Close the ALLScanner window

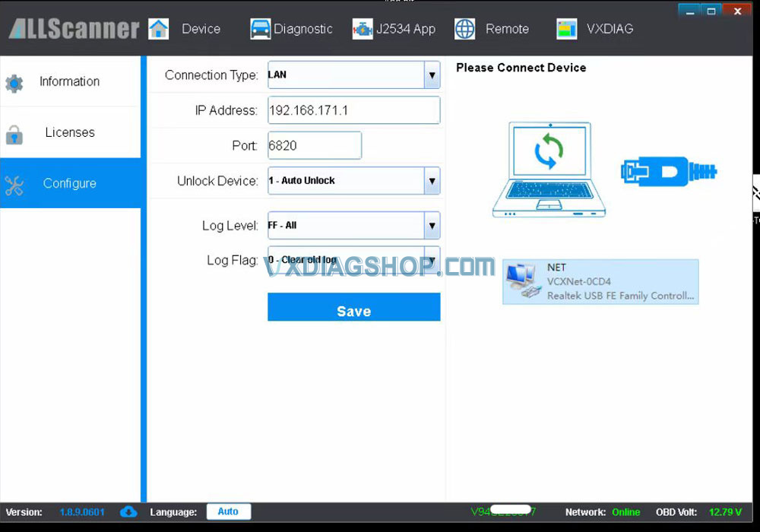pos(738,11)
